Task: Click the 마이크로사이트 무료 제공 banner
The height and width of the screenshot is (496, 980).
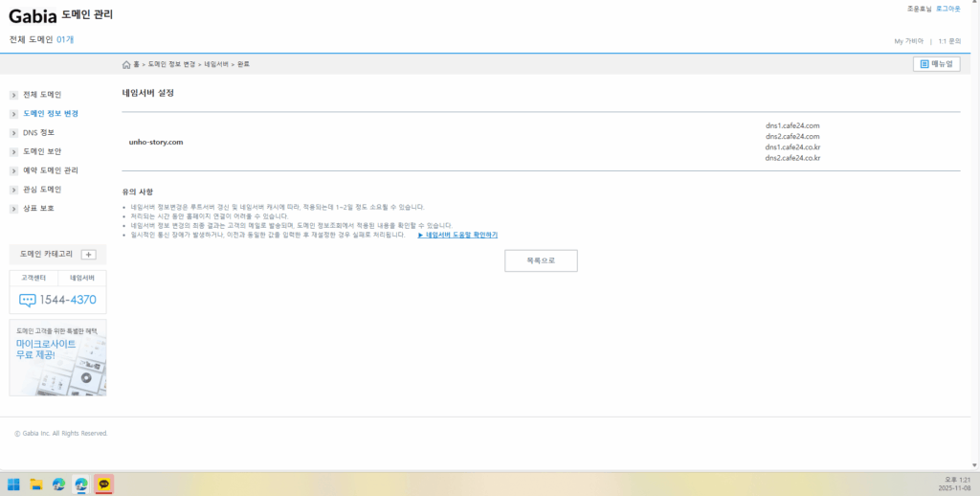Action: coord(57,357)
